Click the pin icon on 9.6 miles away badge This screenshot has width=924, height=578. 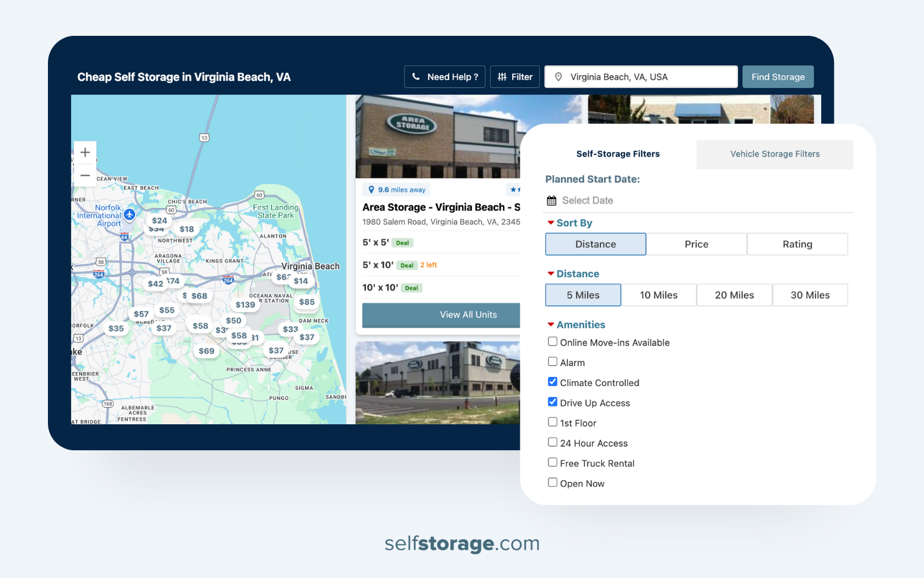372,189
